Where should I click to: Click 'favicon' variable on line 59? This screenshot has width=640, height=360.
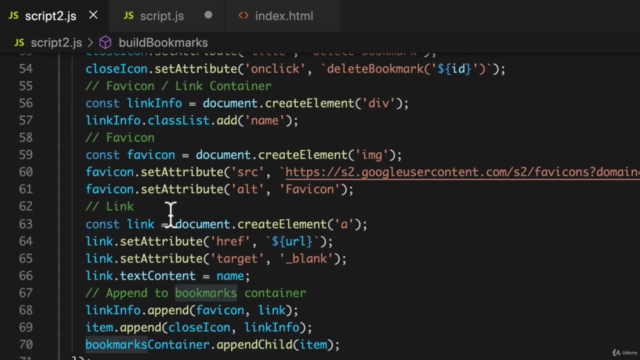(151, 155)
